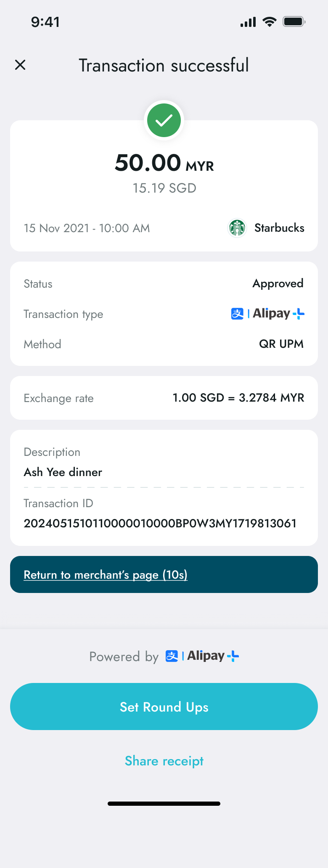This screenshot has height=868, width=328.
Task: Tap the green success checkmark icon
Action: [x=164, y=121]
